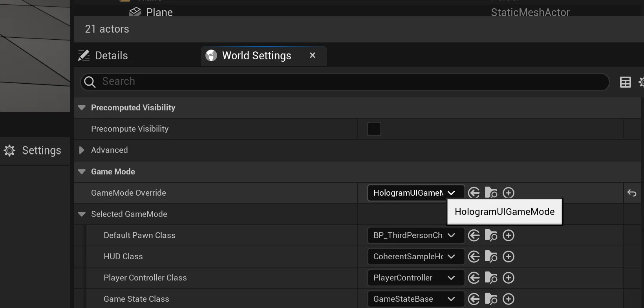This screenshot has width=644, height=308.
Task: Reset GameMode Override to default value
Action: [632, 193]
